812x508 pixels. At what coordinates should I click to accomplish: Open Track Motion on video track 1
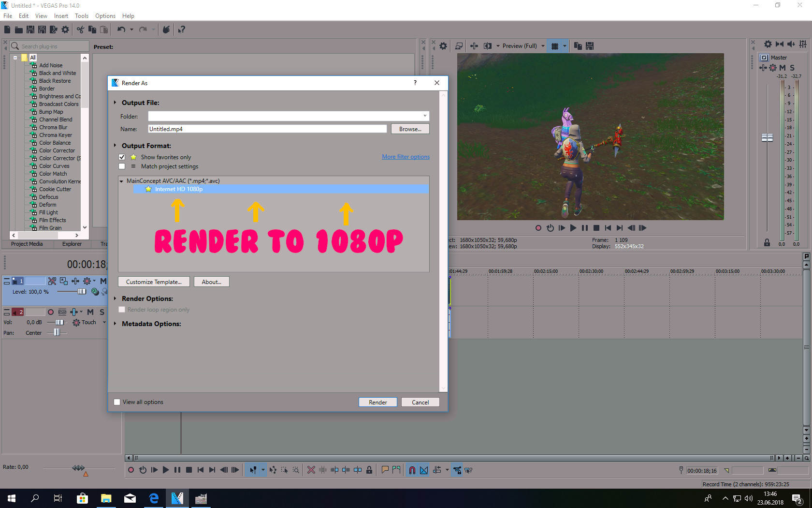click(64, 281)
